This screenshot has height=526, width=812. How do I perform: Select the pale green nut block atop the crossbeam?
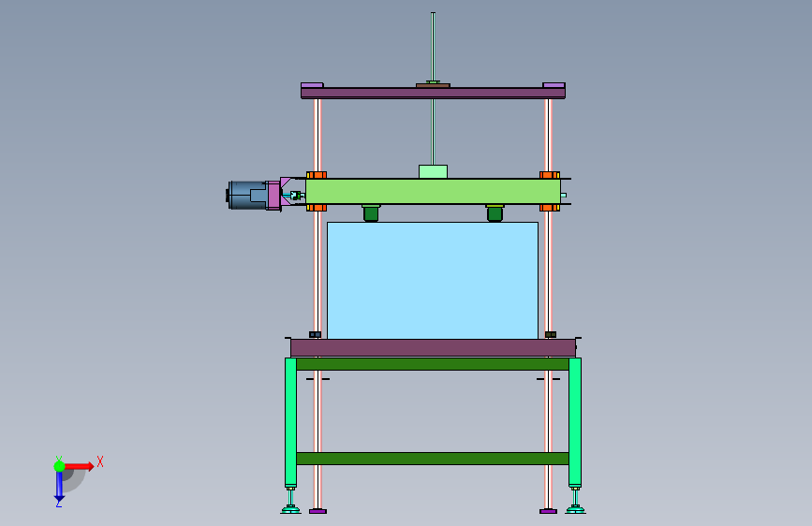click(x=433, y=172)
